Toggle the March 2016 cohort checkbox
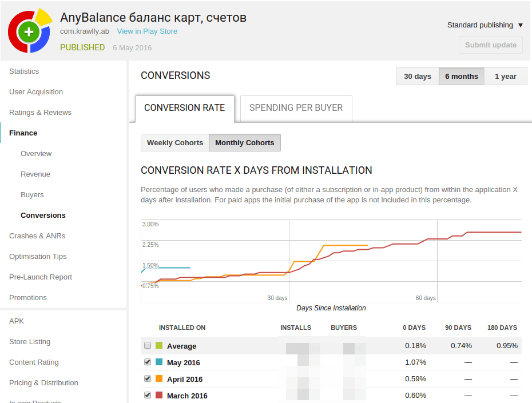Image resolution: width=532 pixels, height=403 pixels. click(148, 395)
